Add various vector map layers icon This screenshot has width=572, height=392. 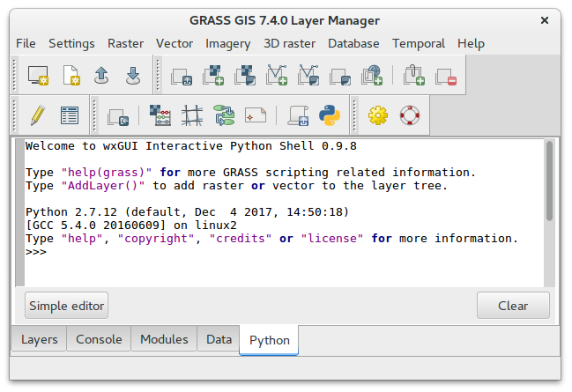coord(308,76)
